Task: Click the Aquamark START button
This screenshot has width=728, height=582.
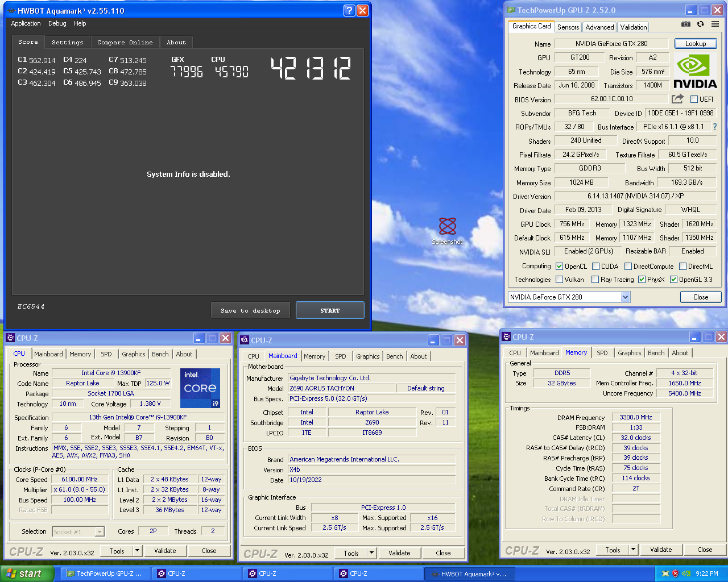Action: click(x=330, y=310)
